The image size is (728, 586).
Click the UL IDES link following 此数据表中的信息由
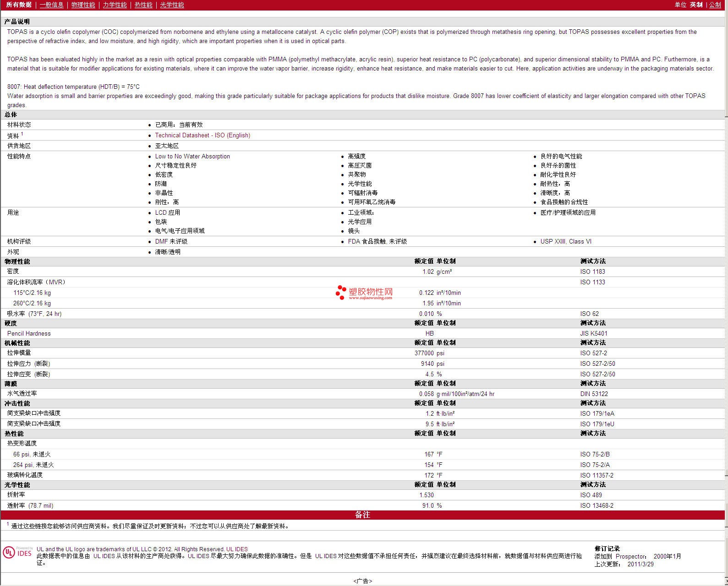point(104,556)
